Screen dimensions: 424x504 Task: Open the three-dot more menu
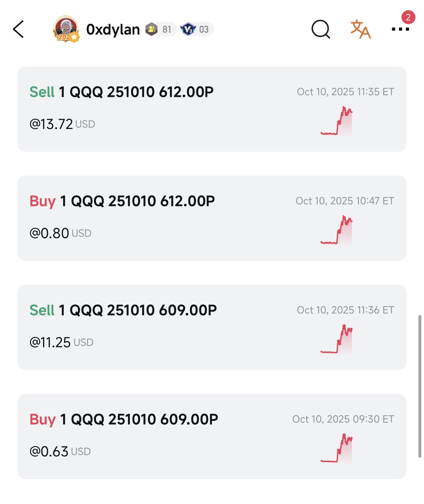[x=400, y=29]
